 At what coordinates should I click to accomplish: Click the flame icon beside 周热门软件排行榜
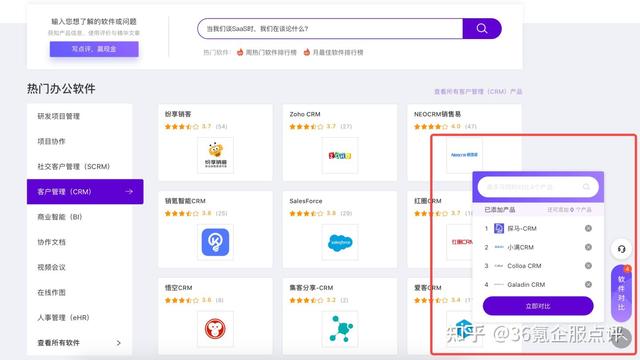[240, 52]
